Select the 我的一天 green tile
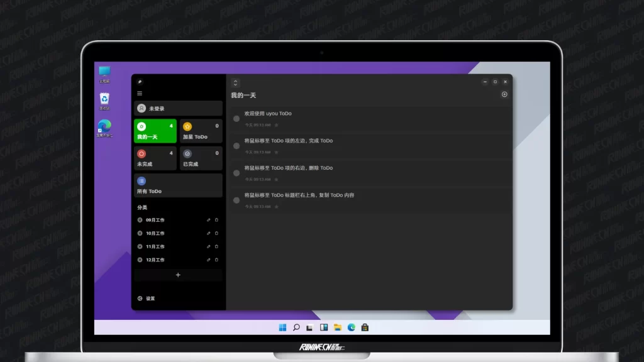 (155, 131)
